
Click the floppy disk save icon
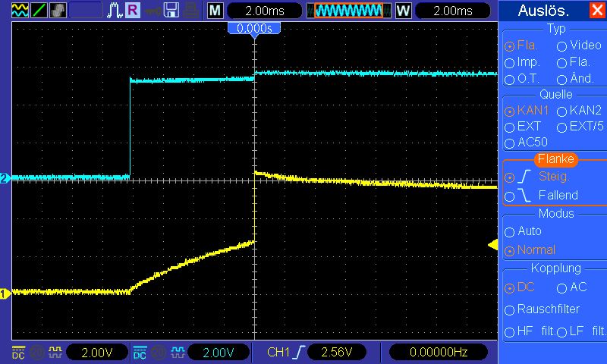pyautogui.click(x=171, y=11)
